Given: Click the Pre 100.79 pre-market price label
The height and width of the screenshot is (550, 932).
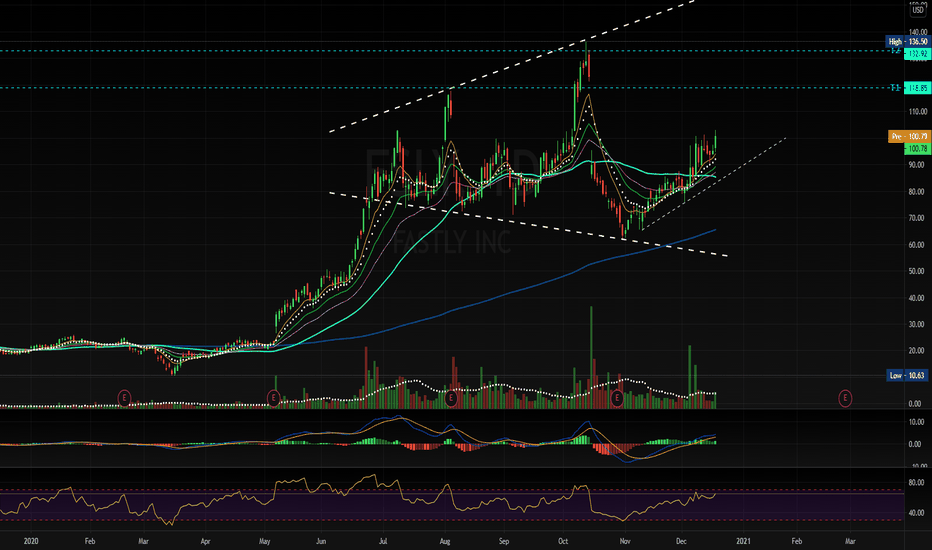Looking at the screenshot, I should 909,136.
